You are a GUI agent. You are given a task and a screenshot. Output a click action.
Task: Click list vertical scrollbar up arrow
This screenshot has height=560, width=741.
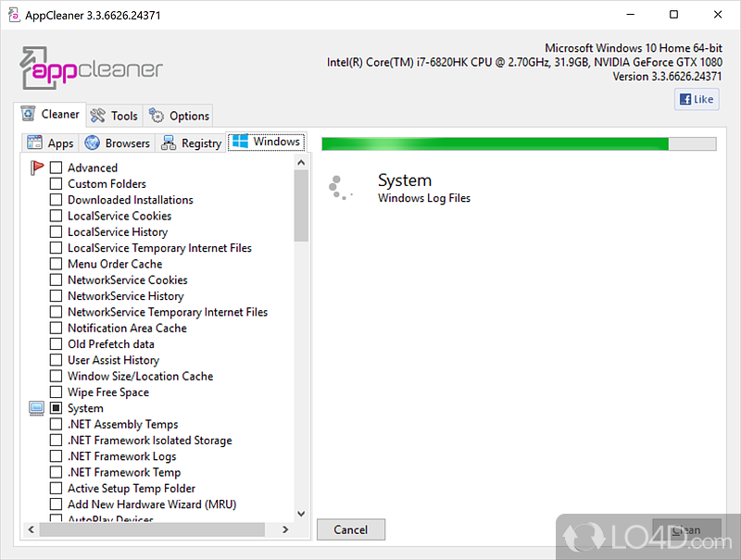(301, 162)
